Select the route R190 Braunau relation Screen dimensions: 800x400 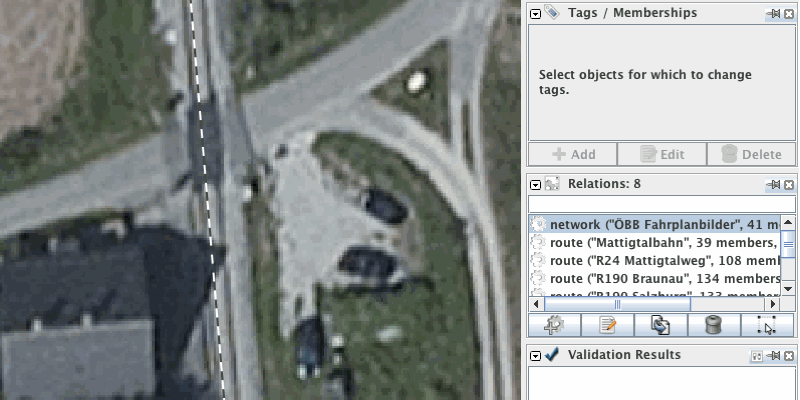click(655, 278)
